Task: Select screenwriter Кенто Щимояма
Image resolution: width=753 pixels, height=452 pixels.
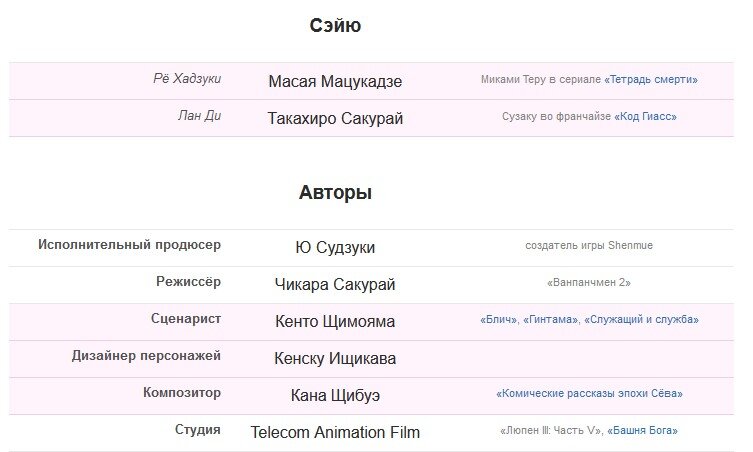Action: click(335, 322)
